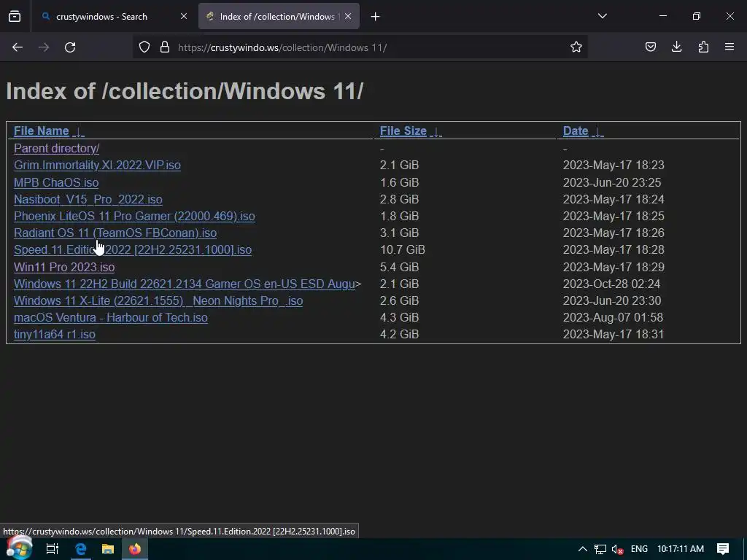Viewport: 747px width, 560px height.
Task: Open the Firefox application menu
Action: 729,47
